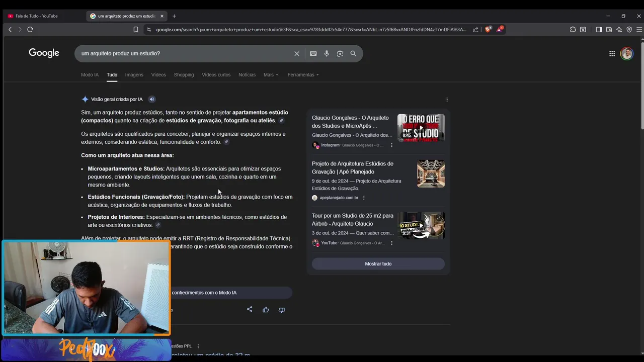Click the share icon in address bar
Viewport: 644px width, 362px height.
[x=476, y=30]
